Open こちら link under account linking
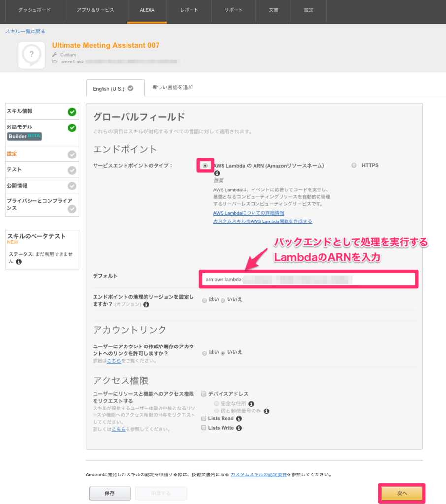 click(x=114, y=361)
